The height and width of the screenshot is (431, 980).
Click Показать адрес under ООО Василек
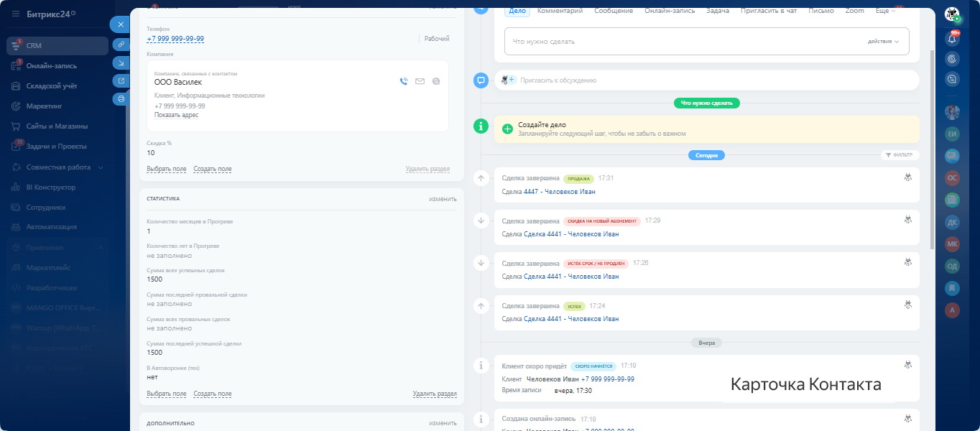[176, 115]
